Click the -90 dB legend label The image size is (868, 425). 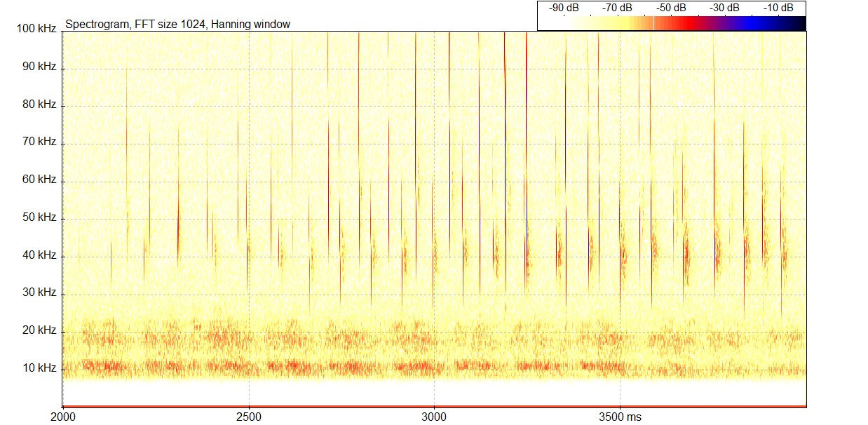click(x=564, y=8)
